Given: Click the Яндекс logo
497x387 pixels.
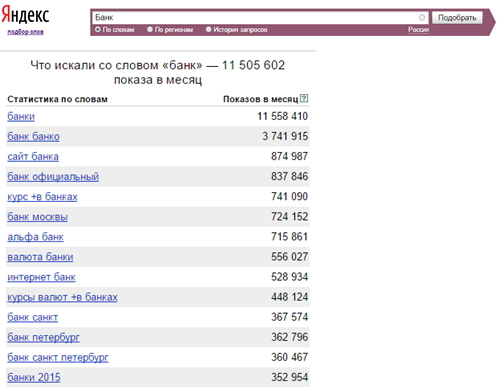Looking at the screenshot, I should click(25, 15).
